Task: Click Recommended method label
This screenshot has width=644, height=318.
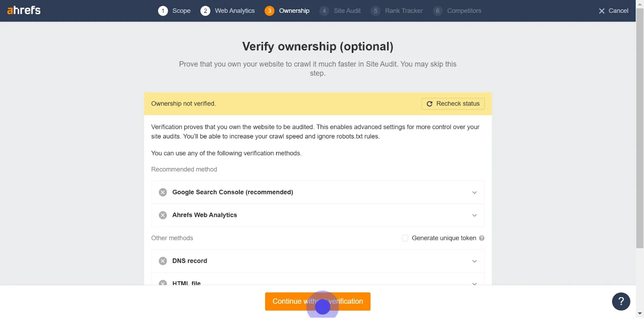Action: [x=184, y=169]
